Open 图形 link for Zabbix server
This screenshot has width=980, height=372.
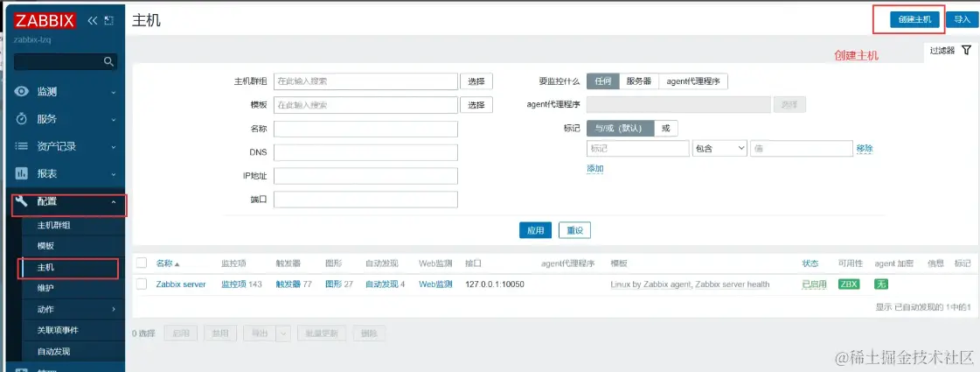(x=334, y=284)
